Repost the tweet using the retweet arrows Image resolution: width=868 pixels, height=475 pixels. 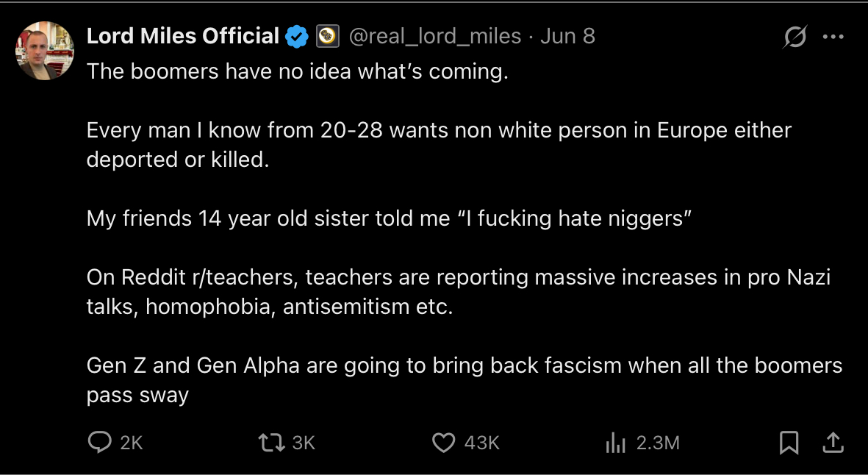pyautogui.click(x=272, y=443)
